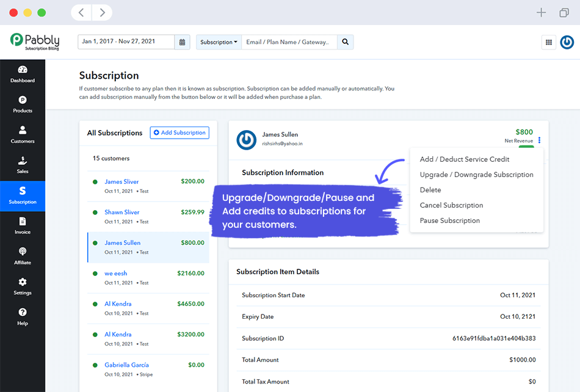Open the Dashboard sidebar icon
This screenshot has width=580, height=392.
click(x=23, y=70)
